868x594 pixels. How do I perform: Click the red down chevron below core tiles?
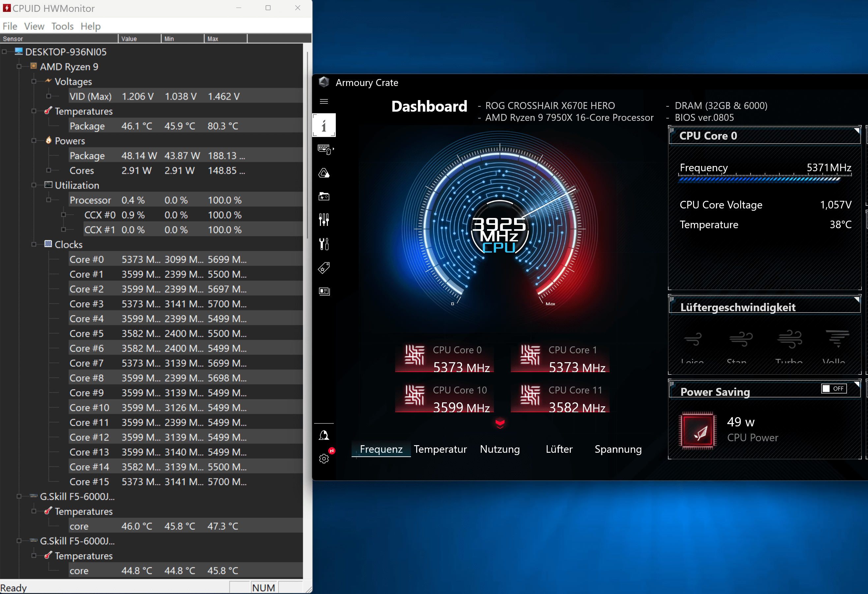click(x=500, y=423)
